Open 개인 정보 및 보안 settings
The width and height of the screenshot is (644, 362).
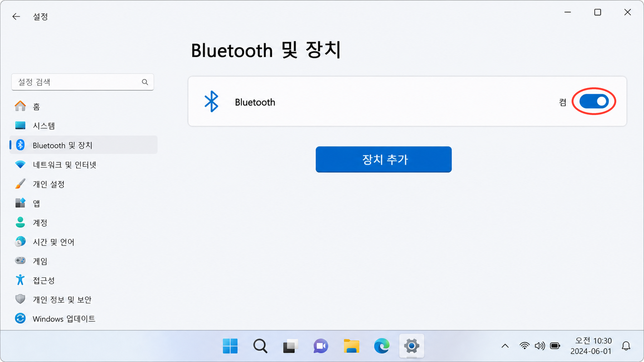[83, 299]
